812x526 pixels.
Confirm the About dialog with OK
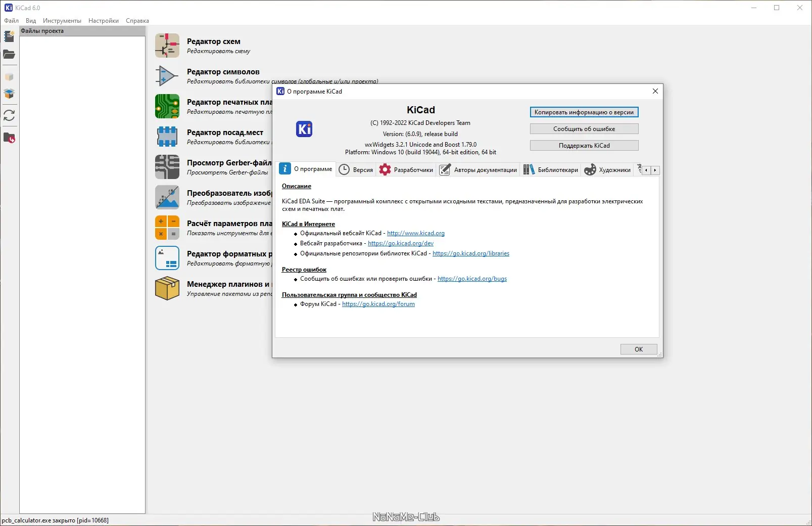tap(639, 349)
